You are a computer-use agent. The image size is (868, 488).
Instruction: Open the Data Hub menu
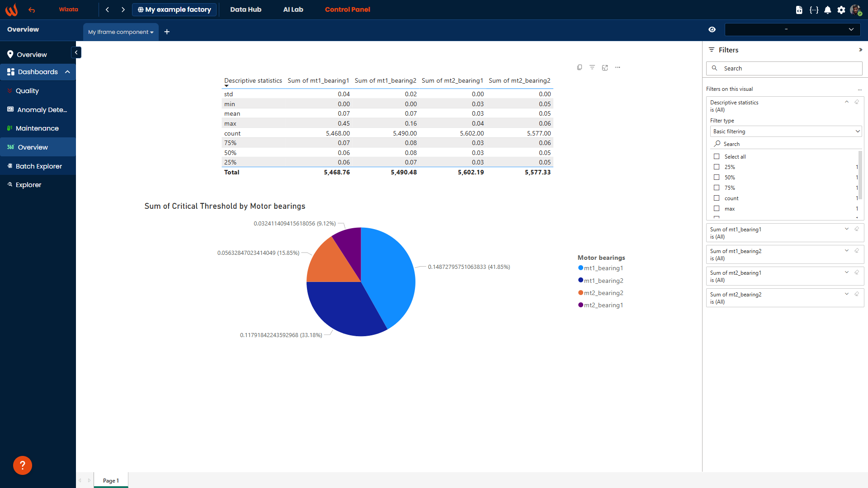click(x=245, y=9)
